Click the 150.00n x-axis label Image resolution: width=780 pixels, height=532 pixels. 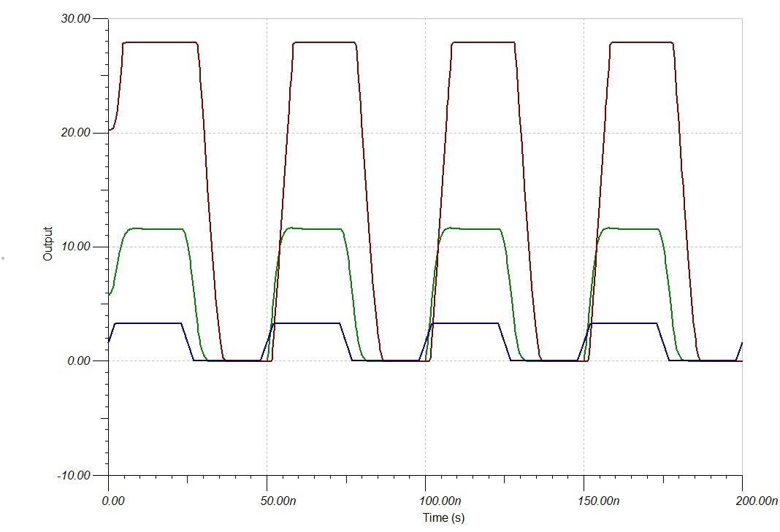(x=598, y=501)
